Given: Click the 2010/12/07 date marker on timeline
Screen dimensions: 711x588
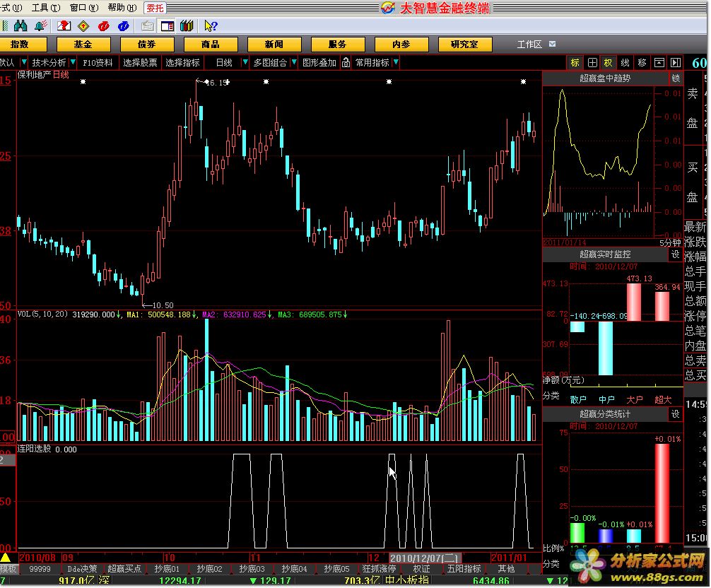Looking at the screenshot, I should (x=425, y=558).
